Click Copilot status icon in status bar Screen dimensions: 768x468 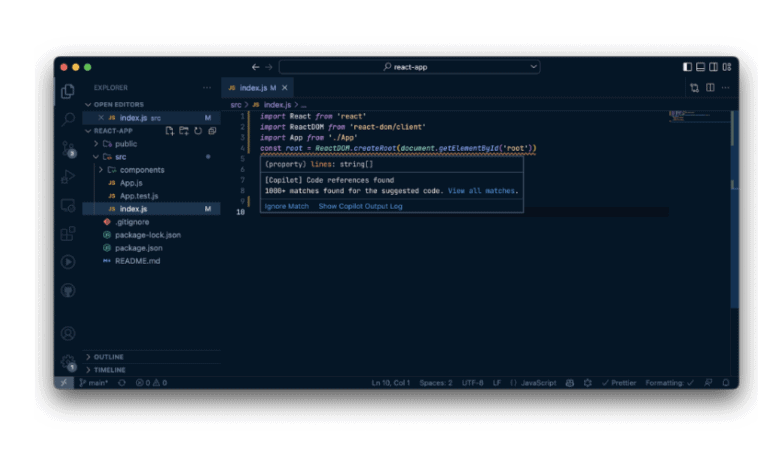570,383
